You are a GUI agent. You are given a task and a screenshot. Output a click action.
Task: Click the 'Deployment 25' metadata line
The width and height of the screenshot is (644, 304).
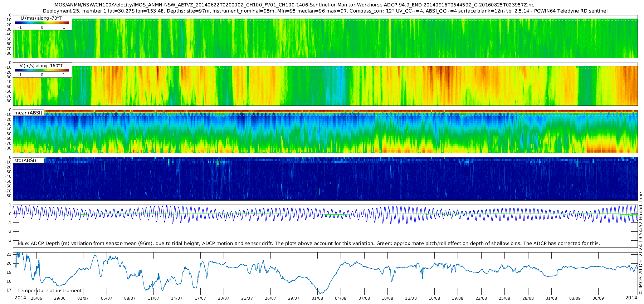(325, 11)
